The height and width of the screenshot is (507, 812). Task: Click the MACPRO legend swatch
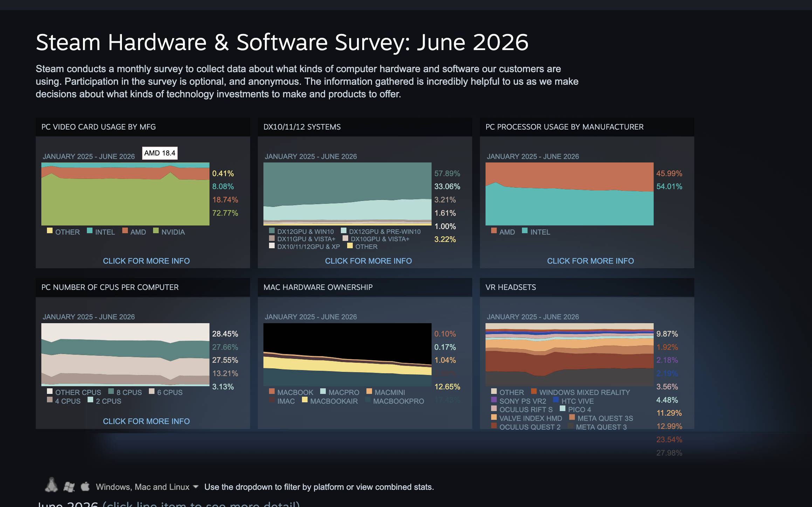[323, 391]
